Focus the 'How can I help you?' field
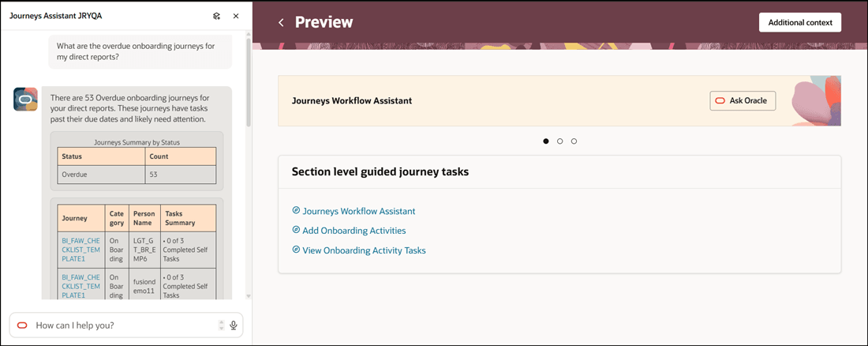 (x=126, y=325)
